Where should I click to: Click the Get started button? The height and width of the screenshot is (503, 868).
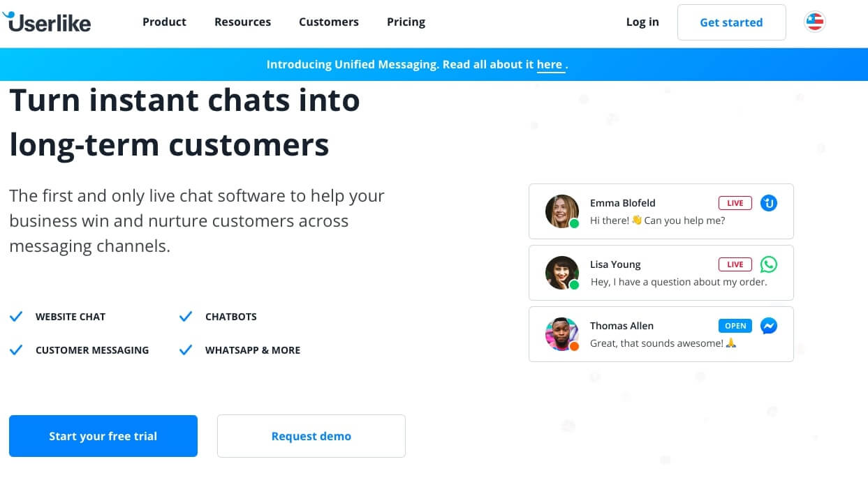[732, 22]
